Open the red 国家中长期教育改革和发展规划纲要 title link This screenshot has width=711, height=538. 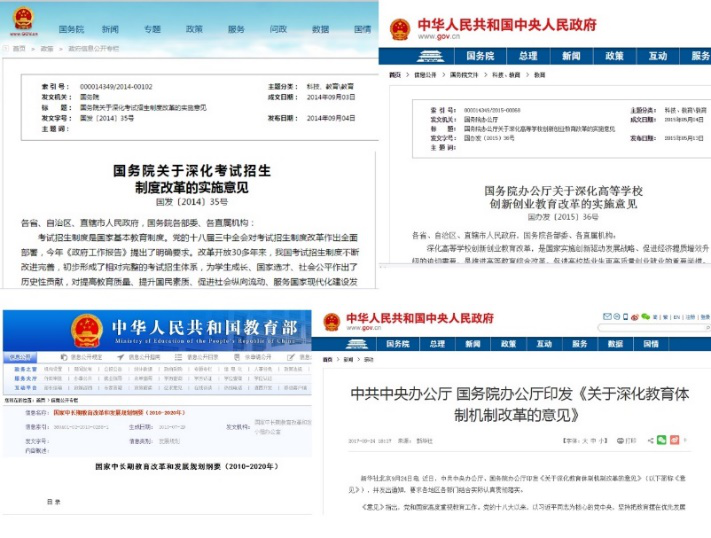pyautogui.click(x=119, y=413)
